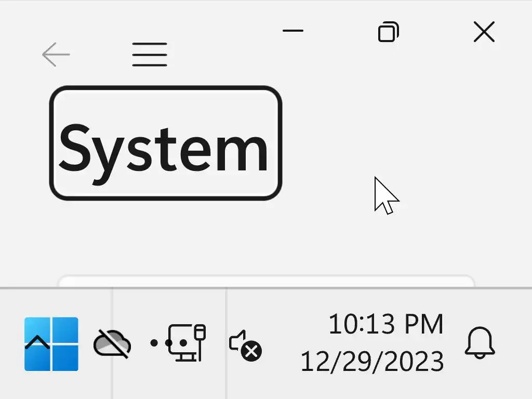532x399 pixels.
Task: Open the notification bell
Action: [480, 342]
